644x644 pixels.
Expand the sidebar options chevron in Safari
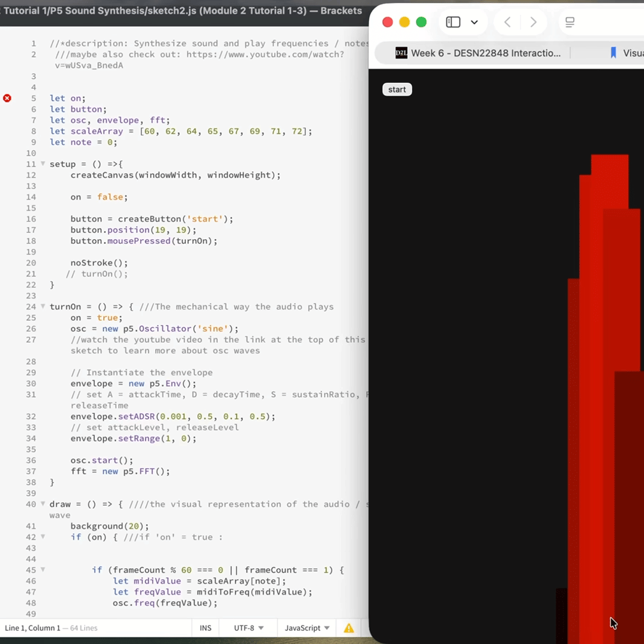pyautogui.click(x=475, y=22)
